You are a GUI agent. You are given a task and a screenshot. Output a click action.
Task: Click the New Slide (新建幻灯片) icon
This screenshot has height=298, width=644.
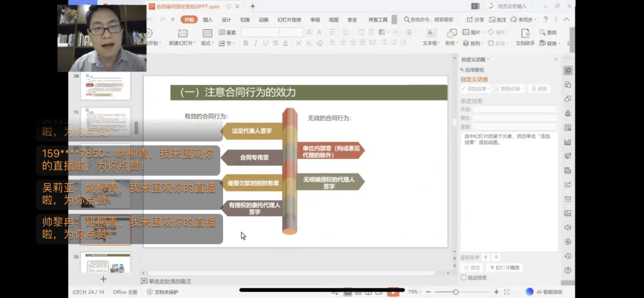click(181, 33)
